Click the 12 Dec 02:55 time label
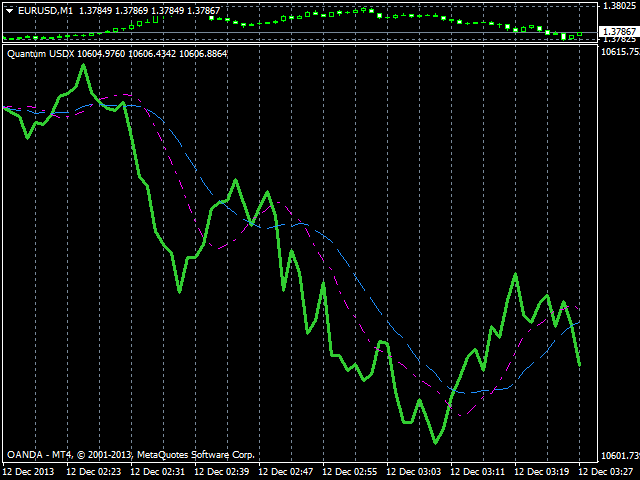The image size is (640, 480). click(353, 471)
